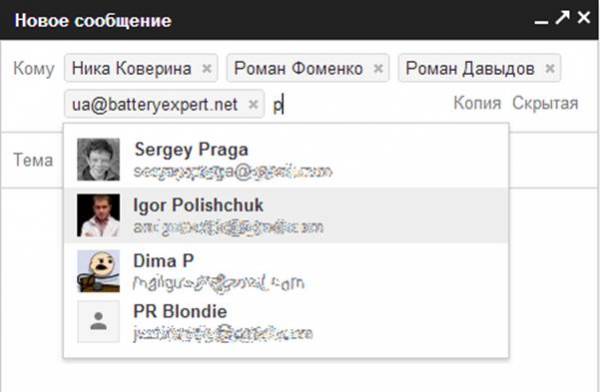Remove ua@batteryexpert.net recipient chip
The image size is (600, 392).
coord(253,104)
